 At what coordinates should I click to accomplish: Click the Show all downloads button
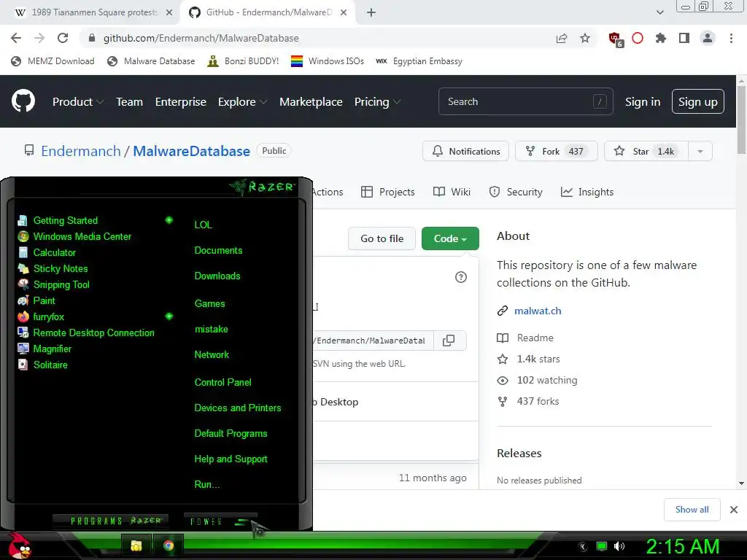[692, 510]
